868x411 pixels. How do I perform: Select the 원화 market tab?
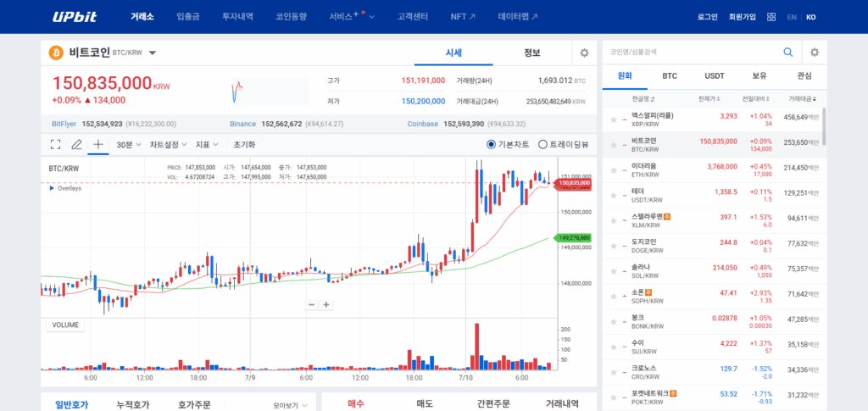[x=625, y=76]
